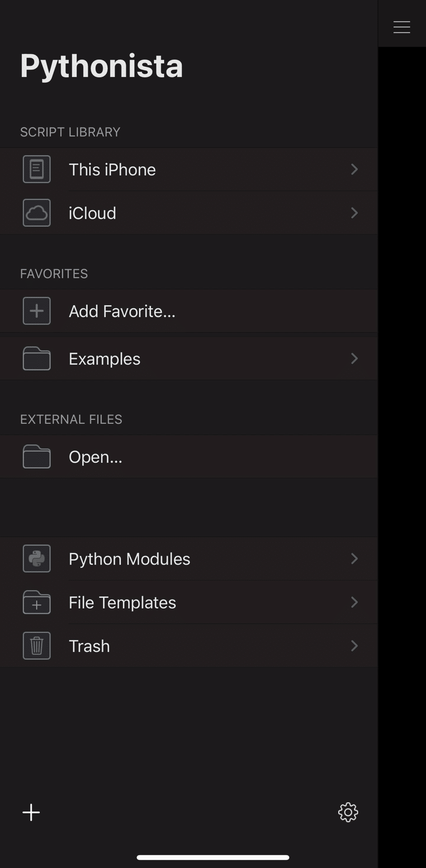Screen dimensions: 426x868
Task: Expand iCloud using its chevron arrow
Action: pyautogui.click(x=355, y=212)
